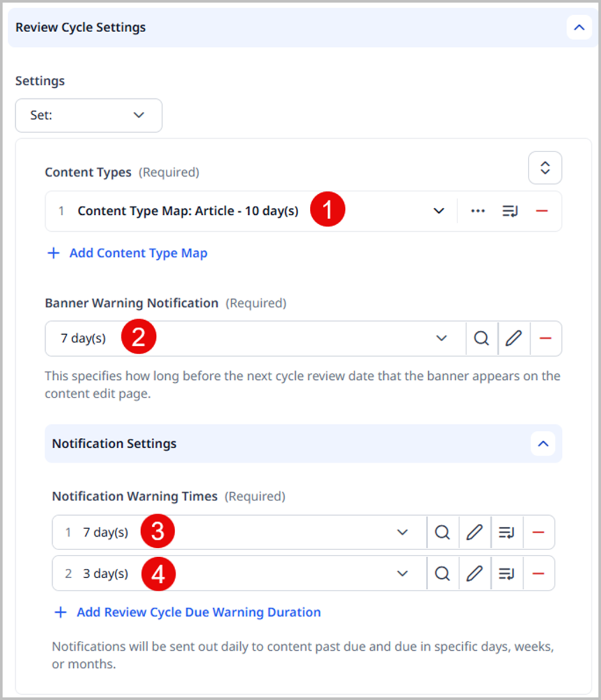Click the reorder icon on the 7 day(s) warning row
Image resolution: width=601 pixels, height=700 pixels.
[x=506, y=532]
